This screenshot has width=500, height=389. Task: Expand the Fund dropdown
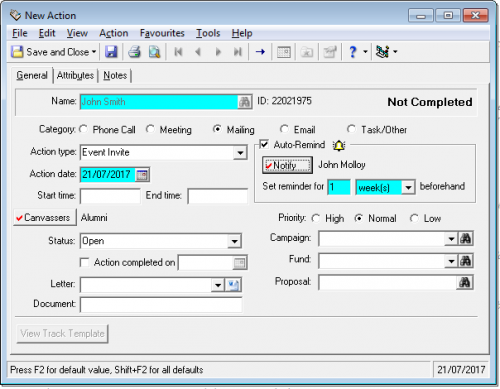pyautogui.click(x=451, y=261)
